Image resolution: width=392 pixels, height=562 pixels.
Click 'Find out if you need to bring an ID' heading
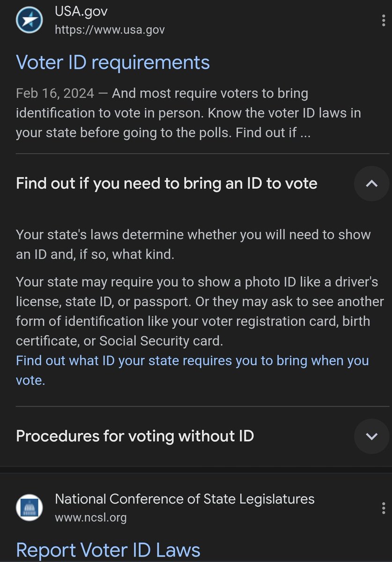[166, 184]
